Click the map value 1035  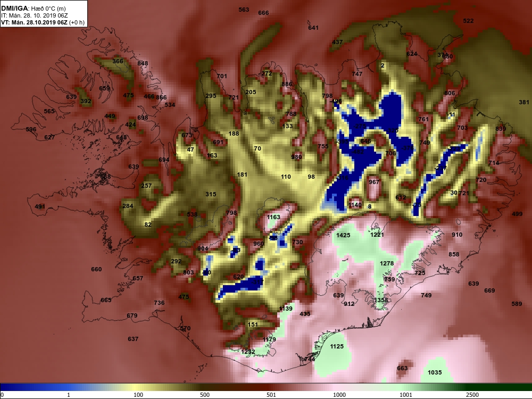click(x=435, y=372)
